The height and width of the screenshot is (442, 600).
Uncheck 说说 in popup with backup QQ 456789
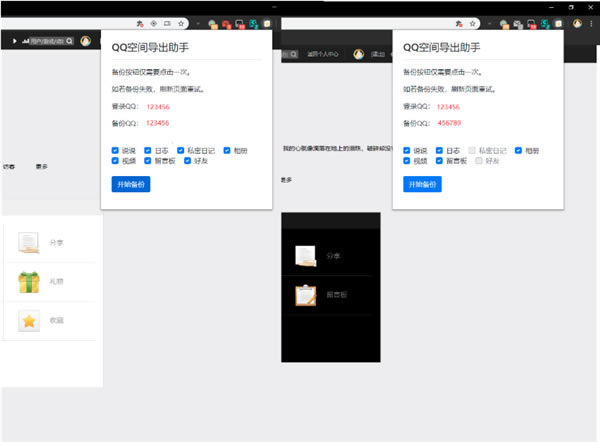click(x=407, y=150)
